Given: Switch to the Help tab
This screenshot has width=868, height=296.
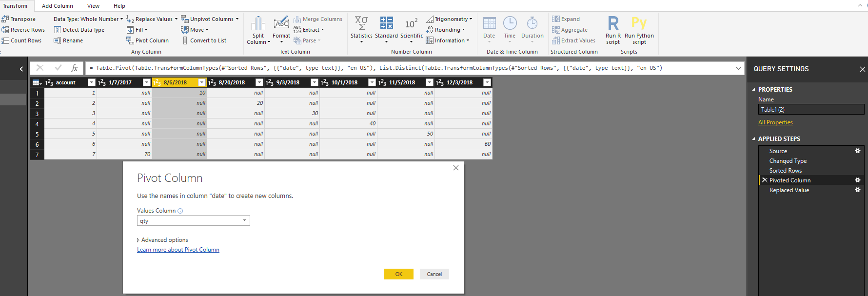Looking at the screenshot, I should coord(119,6).
